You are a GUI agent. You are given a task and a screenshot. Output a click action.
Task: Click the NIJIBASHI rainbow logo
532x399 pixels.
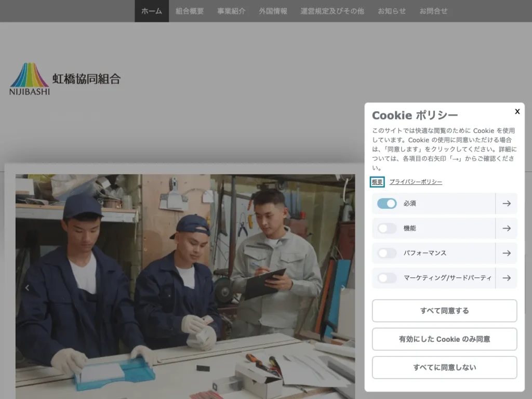tap(30, 79)
